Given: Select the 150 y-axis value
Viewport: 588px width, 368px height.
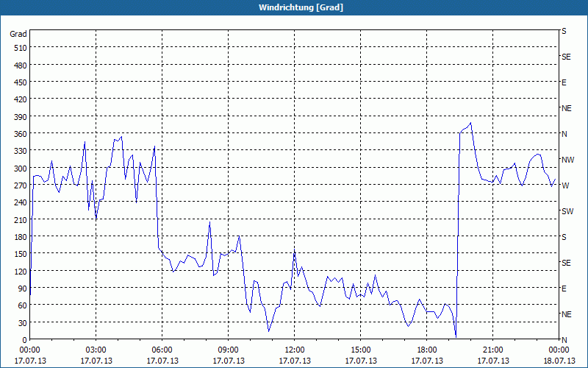Looking at the screenshot, I should pos(21,254).
